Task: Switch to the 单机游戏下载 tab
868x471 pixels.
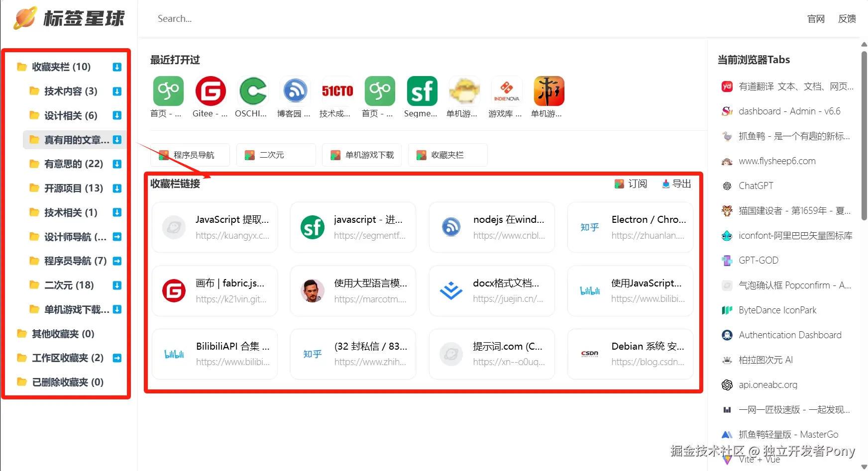Action: click(362, 155)
